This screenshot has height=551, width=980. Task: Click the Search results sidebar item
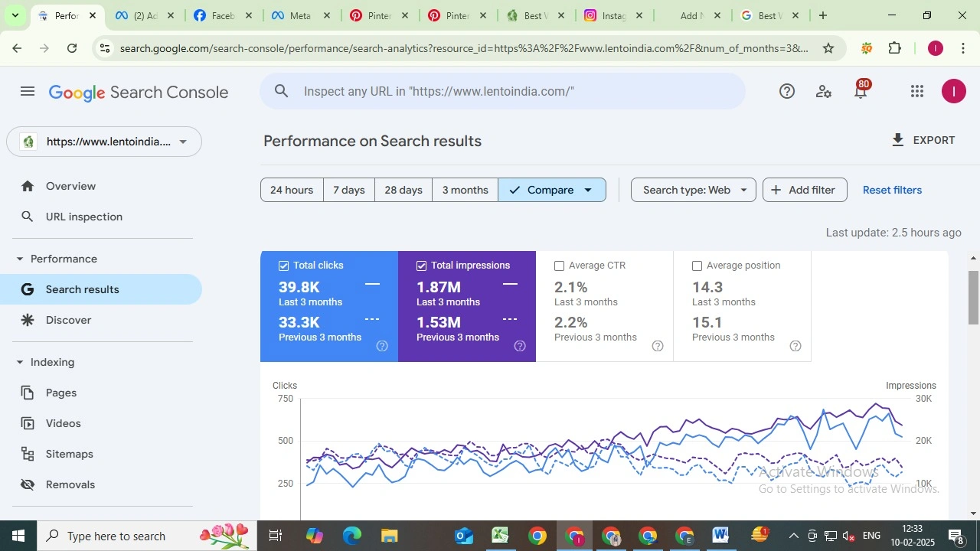coord(101,289)
